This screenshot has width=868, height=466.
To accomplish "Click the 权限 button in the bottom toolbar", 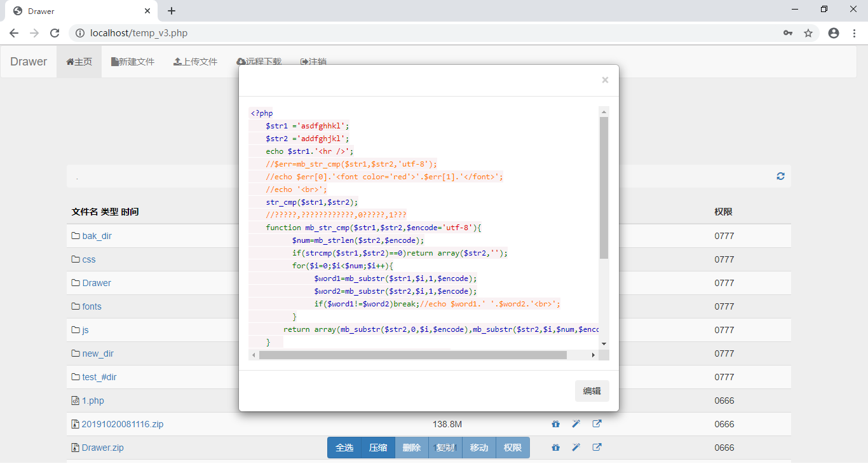I will click(513, 448).
